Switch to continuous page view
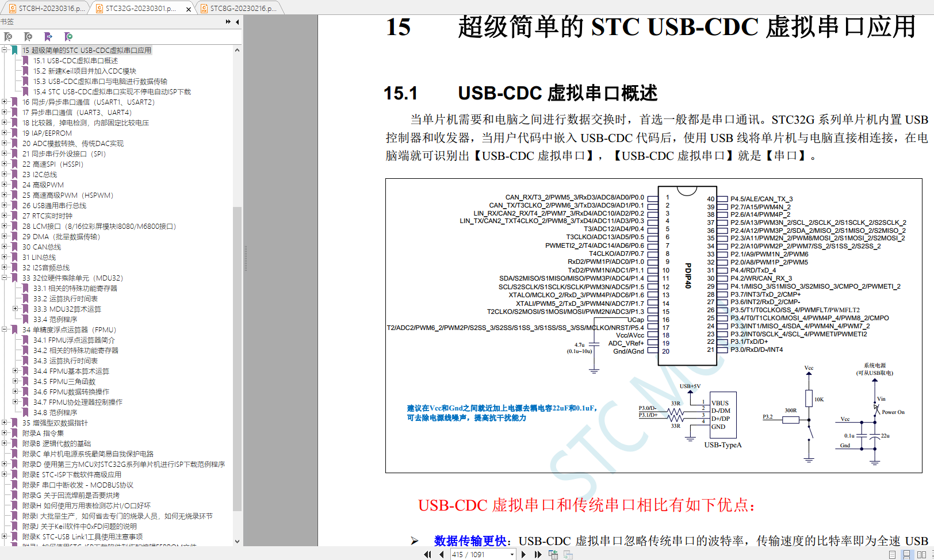934x560 pixels. pyautogui.click(x=907, y=555)
